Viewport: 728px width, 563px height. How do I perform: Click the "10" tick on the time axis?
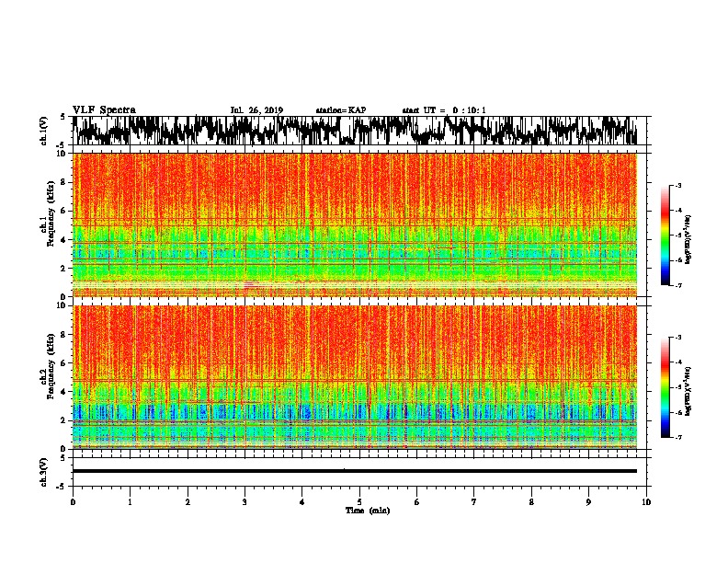click(646, 502)
